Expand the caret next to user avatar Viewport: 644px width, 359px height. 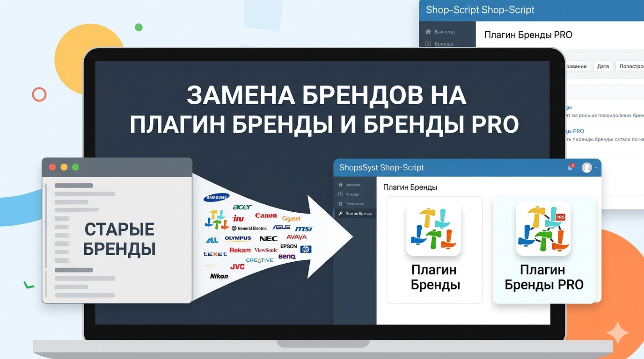point(596,168)
